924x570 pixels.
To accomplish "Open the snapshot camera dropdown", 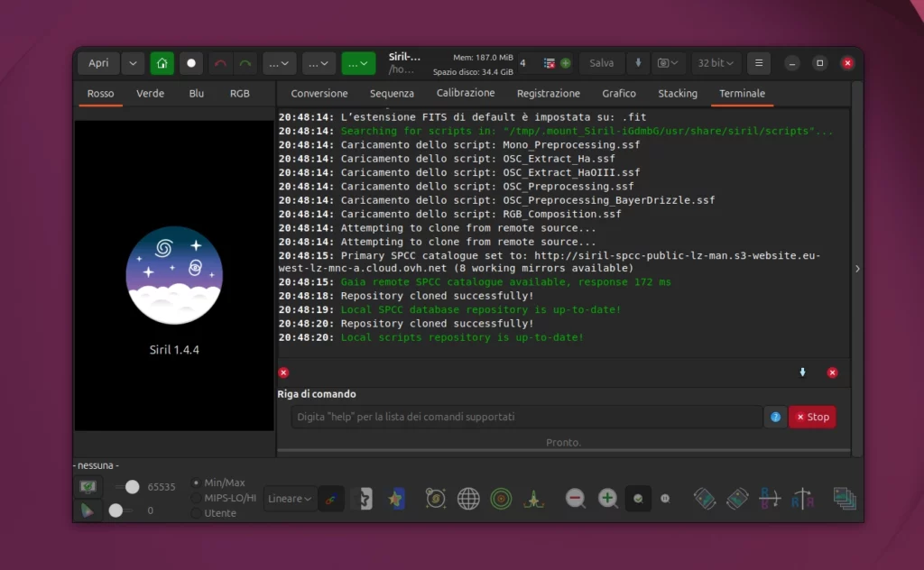I will coord(668,63).
